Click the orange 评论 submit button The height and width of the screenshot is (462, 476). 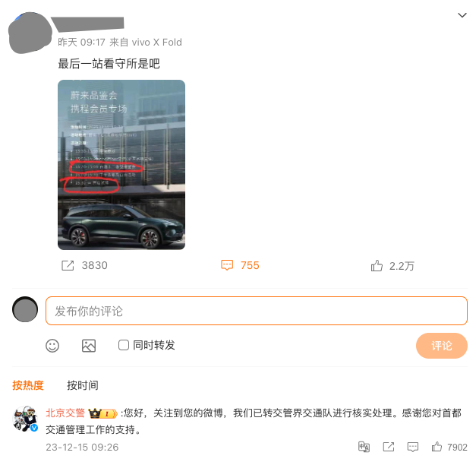(441, 346)
